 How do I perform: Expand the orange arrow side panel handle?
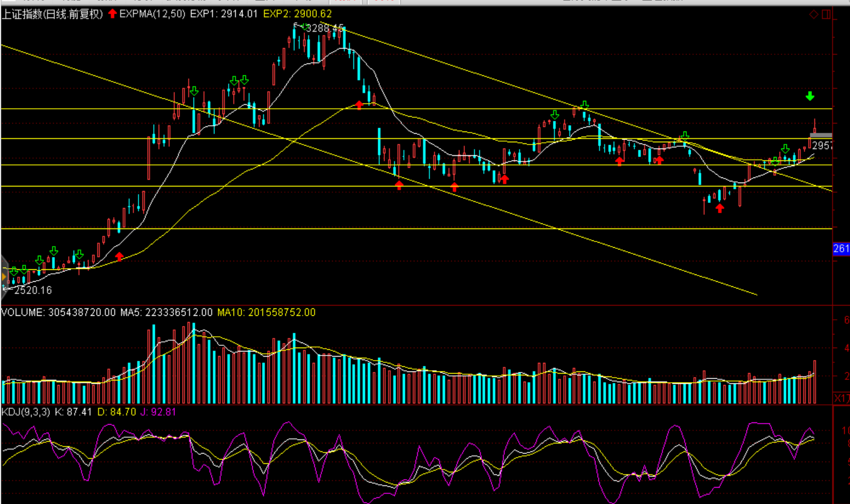click(4, 277)
